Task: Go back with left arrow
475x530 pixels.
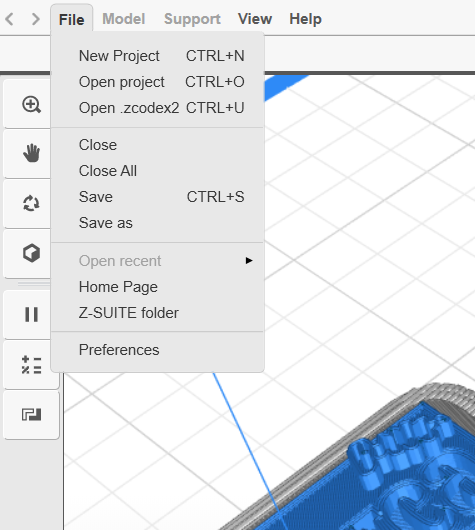Action: tap(10, 19)
